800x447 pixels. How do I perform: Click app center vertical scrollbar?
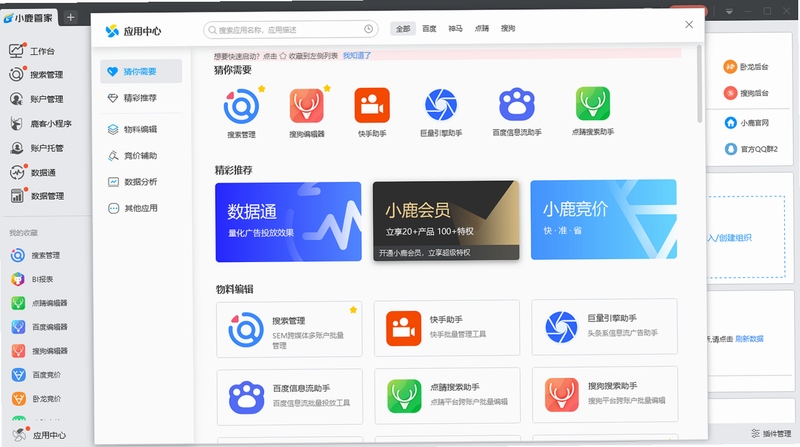pos(699,84)
